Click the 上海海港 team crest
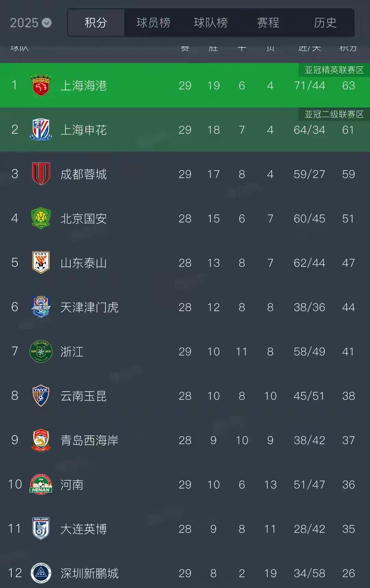This screenshot has height=588, width=370. coord(41,86)
